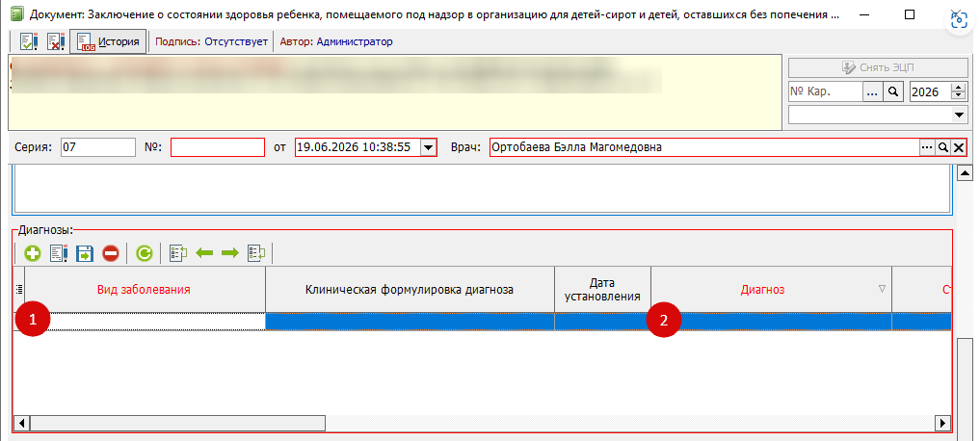Click the list icon before the left arrow
The width and height of the screenshot is (980, 441).
(178, 253)
